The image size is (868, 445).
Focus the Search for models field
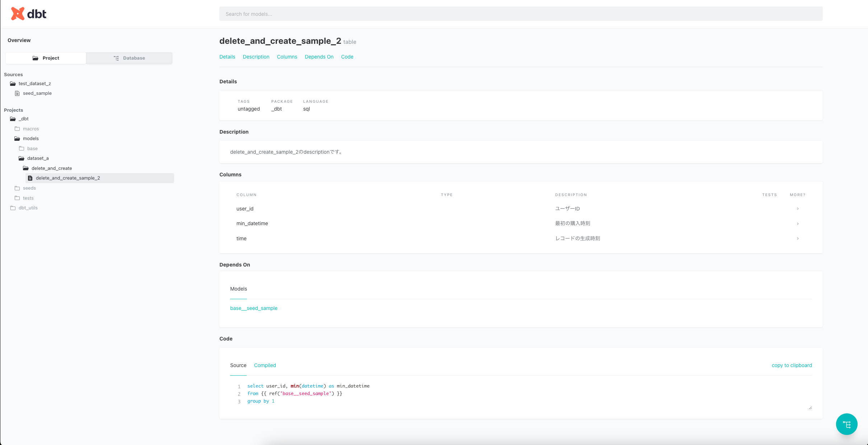(521, 14)
